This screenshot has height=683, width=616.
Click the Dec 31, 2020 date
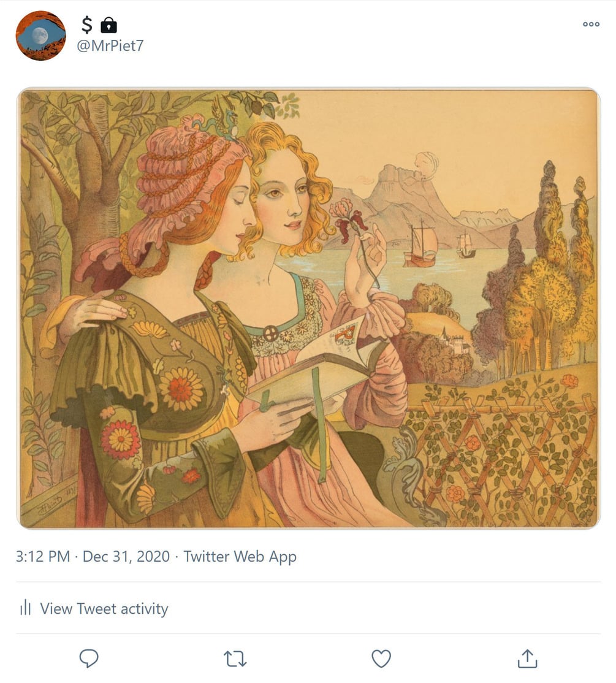(126, 557)
